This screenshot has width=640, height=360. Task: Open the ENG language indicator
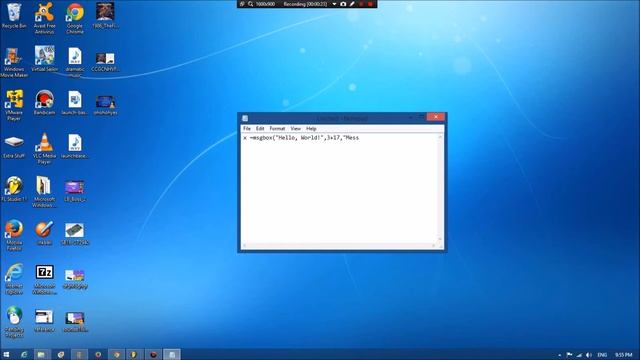pyautogui.click(x=602, y=355)
